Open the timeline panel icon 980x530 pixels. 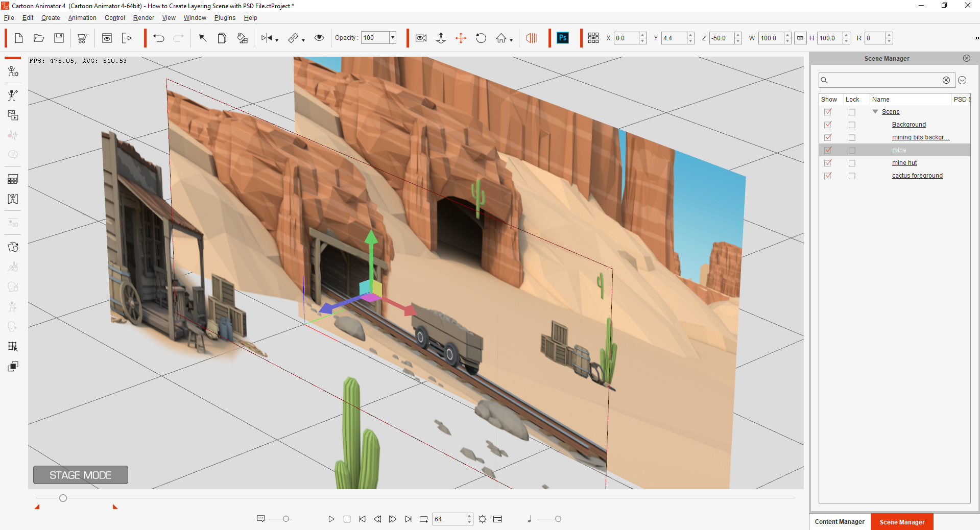coord(498,519)
